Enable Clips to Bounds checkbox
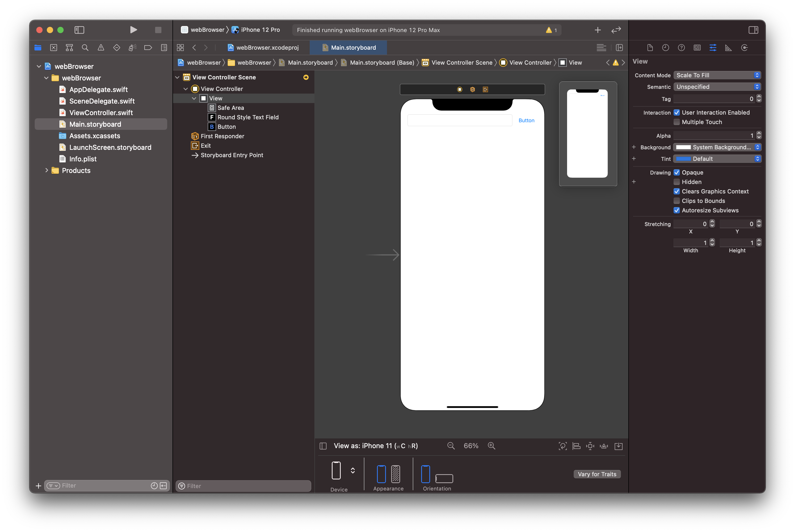795x532 pixels. pos(676,201)
